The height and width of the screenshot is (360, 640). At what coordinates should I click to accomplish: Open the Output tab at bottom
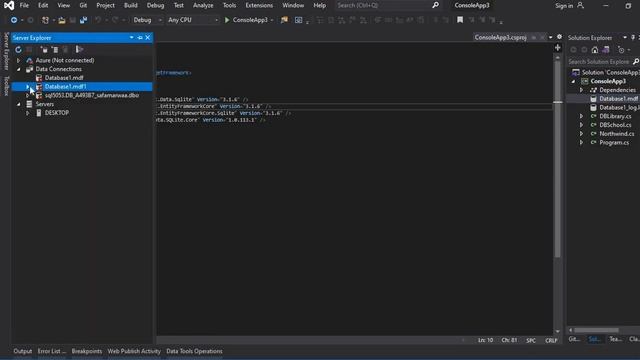point(22,351)
